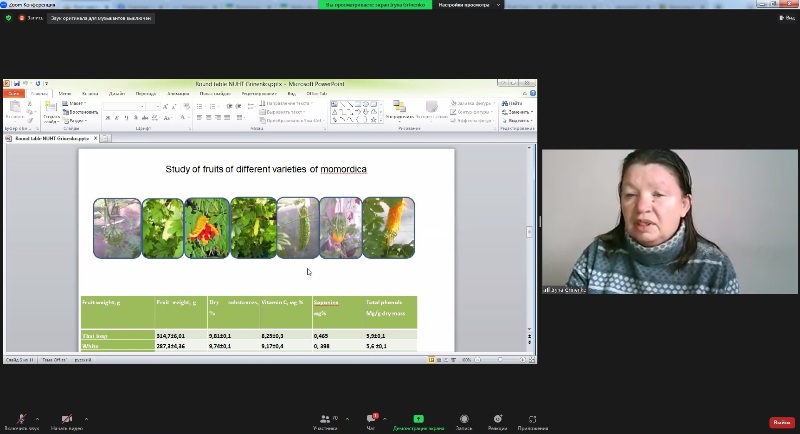Open the Participants panel

click(325, 419)
